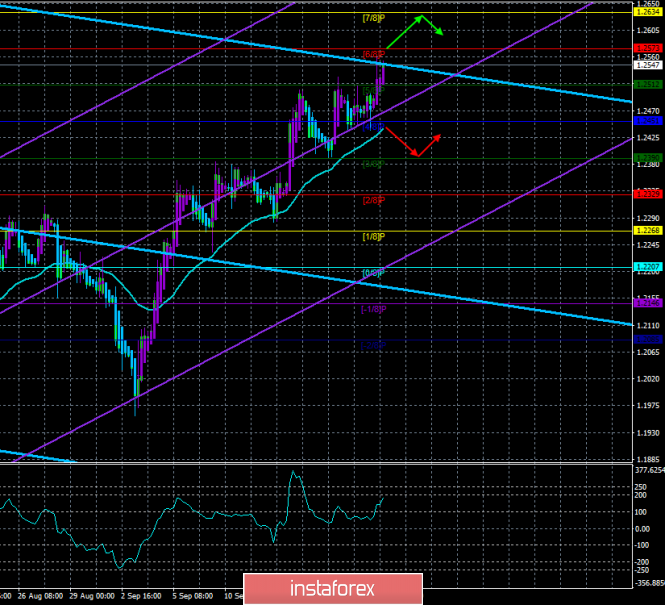Viewport: 665px width, 605px height.
Task: Click the 1.2065 price scale value
Action: pyautogui.click(x=648, y=352)
